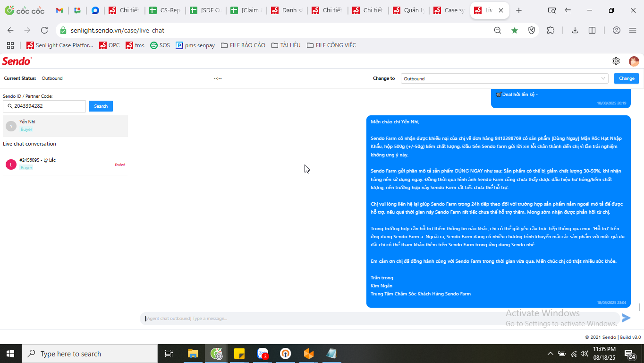Open the FILE BÁO CÁO bookmark folder
644x363 pixels.
click(x=243, y=45)
